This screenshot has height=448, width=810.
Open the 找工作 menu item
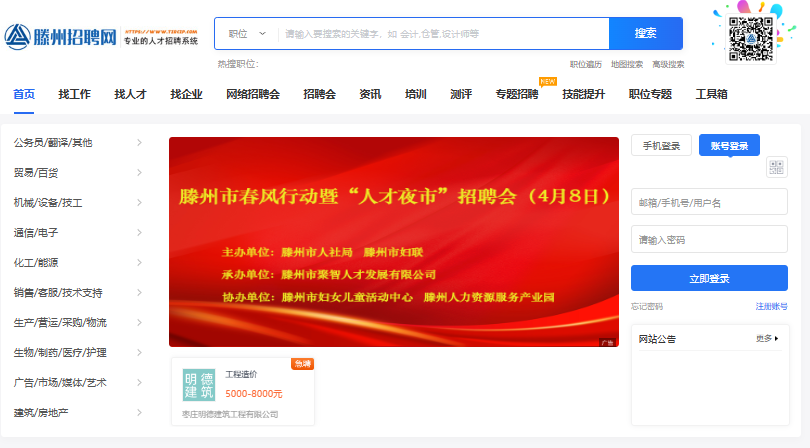(x=74, y=95)
